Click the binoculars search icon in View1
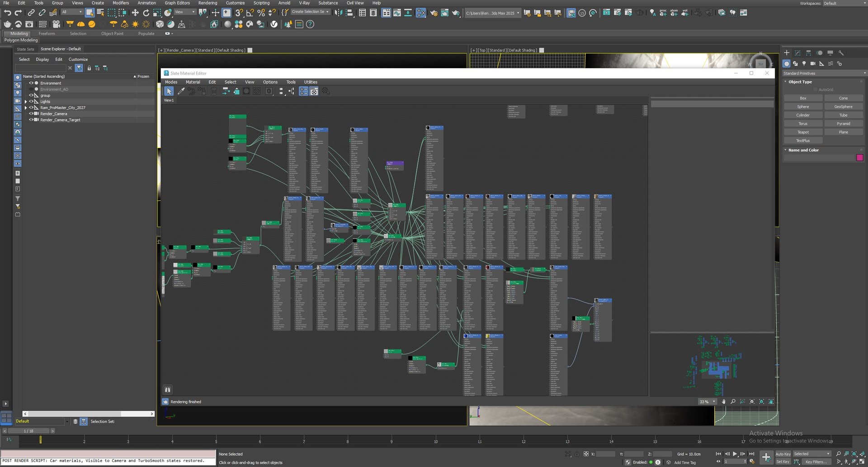868x467 pixels. click(x=167, y=389)
